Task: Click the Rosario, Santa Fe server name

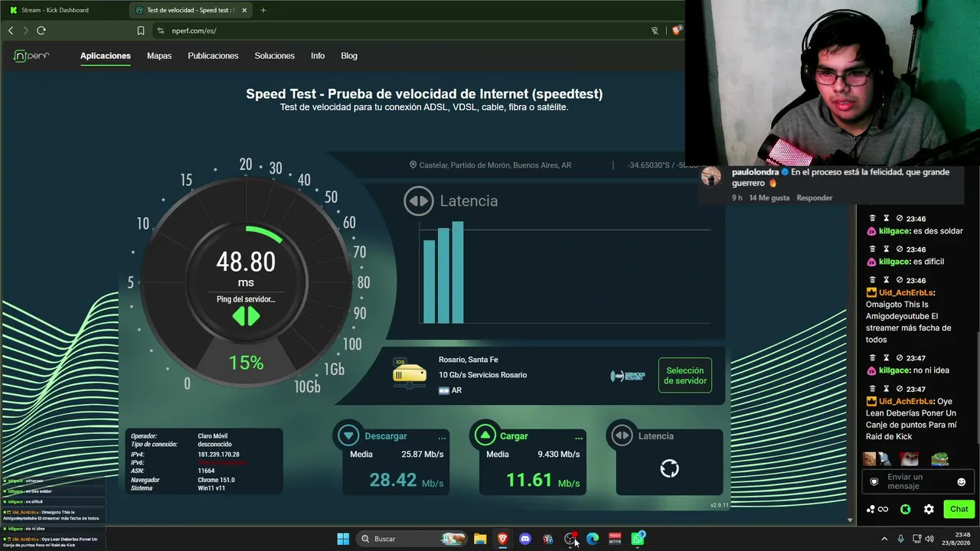Action: (469, 360)
